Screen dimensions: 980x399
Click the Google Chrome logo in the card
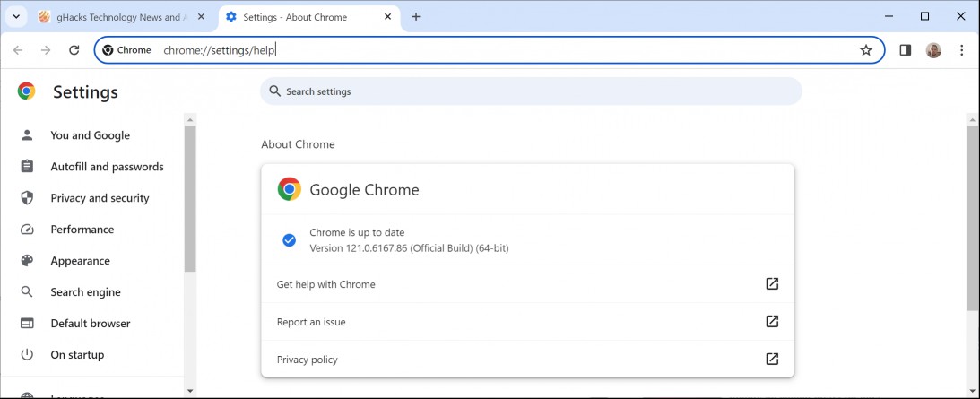pyautogui.click(x=290, y=189)
